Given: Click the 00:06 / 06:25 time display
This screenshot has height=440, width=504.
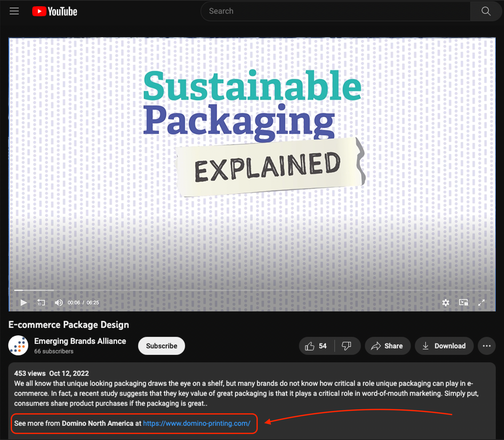Looking at the screenshot, I should 83,303.
